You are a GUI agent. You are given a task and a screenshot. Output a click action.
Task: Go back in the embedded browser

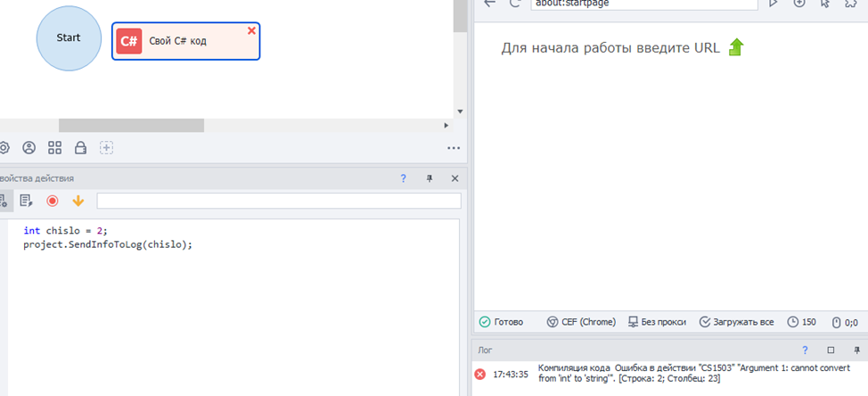(489, 3)
